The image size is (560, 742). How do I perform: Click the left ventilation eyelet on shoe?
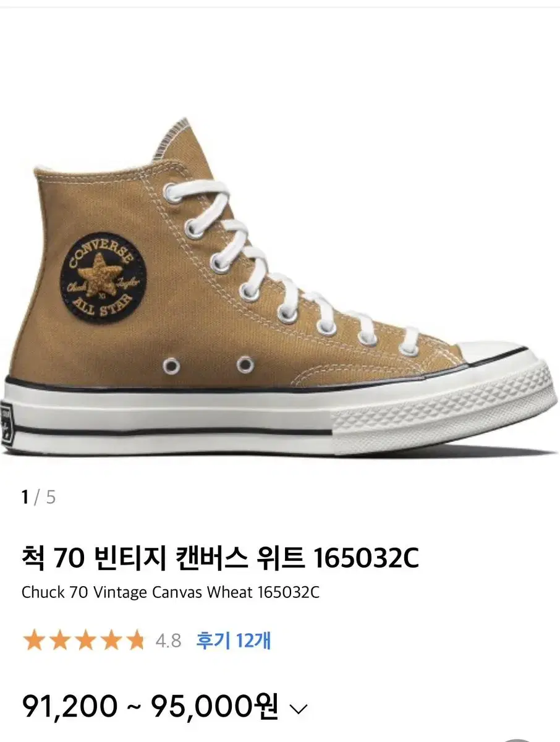point(172,365)
